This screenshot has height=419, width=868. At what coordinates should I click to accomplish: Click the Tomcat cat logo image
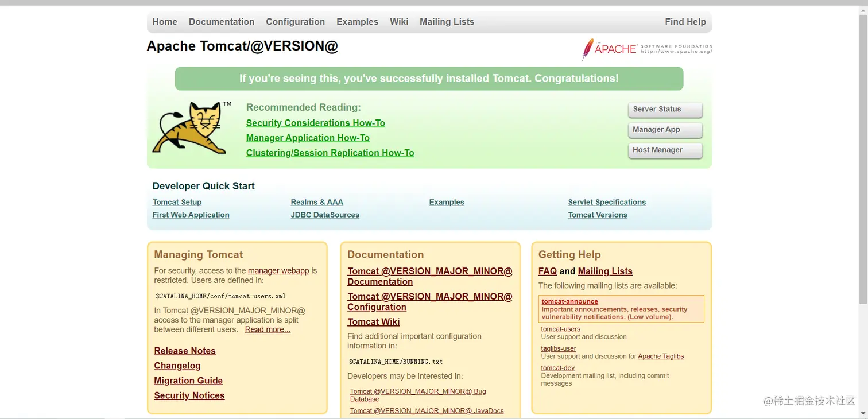click(192, 127)
